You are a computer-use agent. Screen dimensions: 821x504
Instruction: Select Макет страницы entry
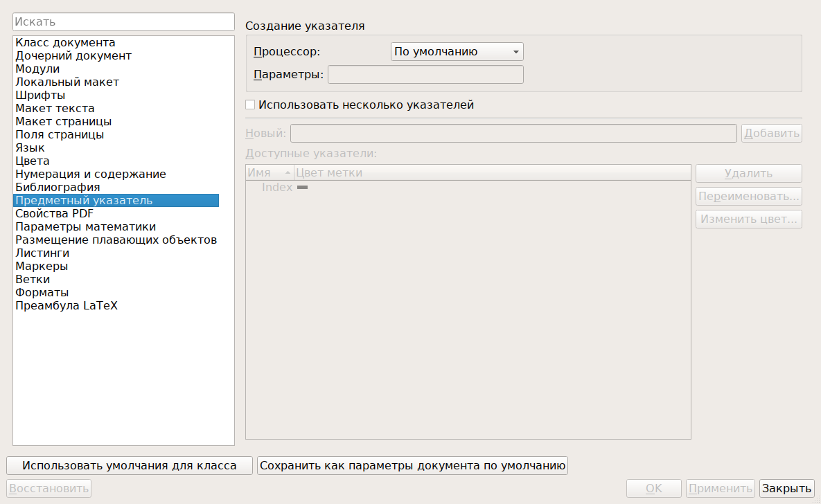pyautogui.click(x=116, y=121)
